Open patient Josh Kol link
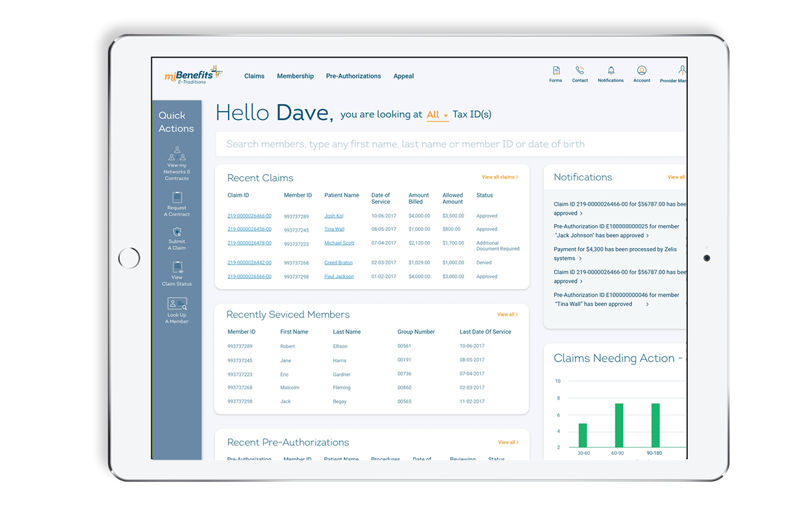Screen dimensions: 812x507 (x=334, y=216)
